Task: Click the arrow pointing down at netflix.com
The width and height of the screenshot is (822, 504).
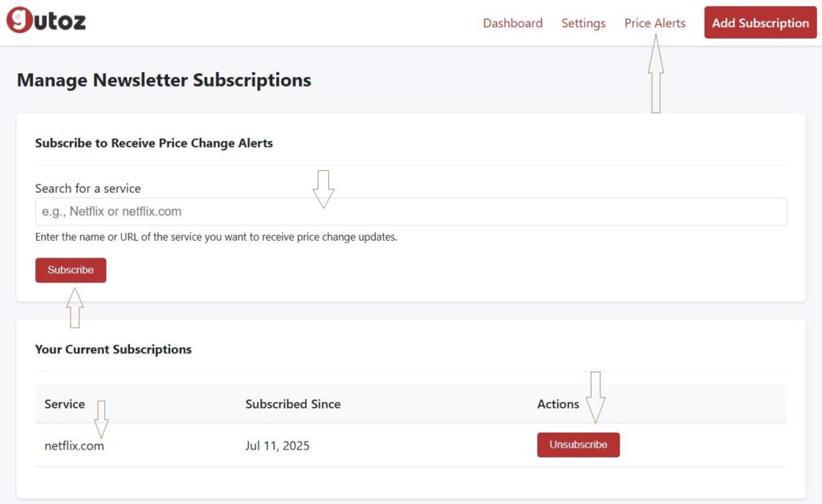Action: (x=101, y=419)
